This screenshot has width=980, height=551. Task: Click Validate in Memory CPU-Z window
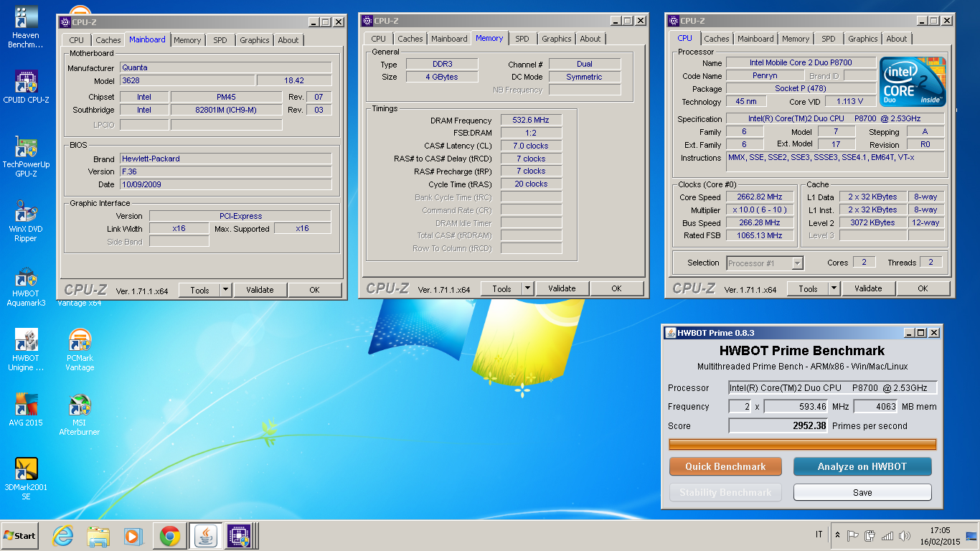pyautogui.click(x=562, y=288)
